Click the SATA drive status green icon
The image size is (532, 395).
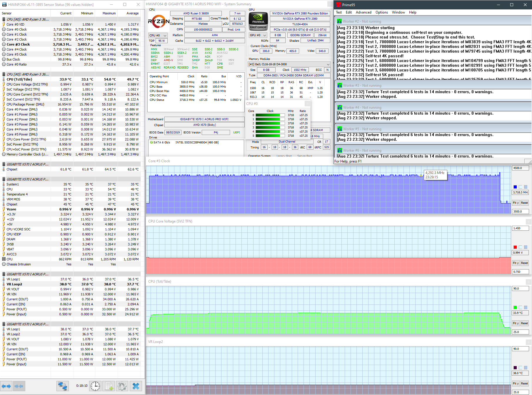[151, 142]
